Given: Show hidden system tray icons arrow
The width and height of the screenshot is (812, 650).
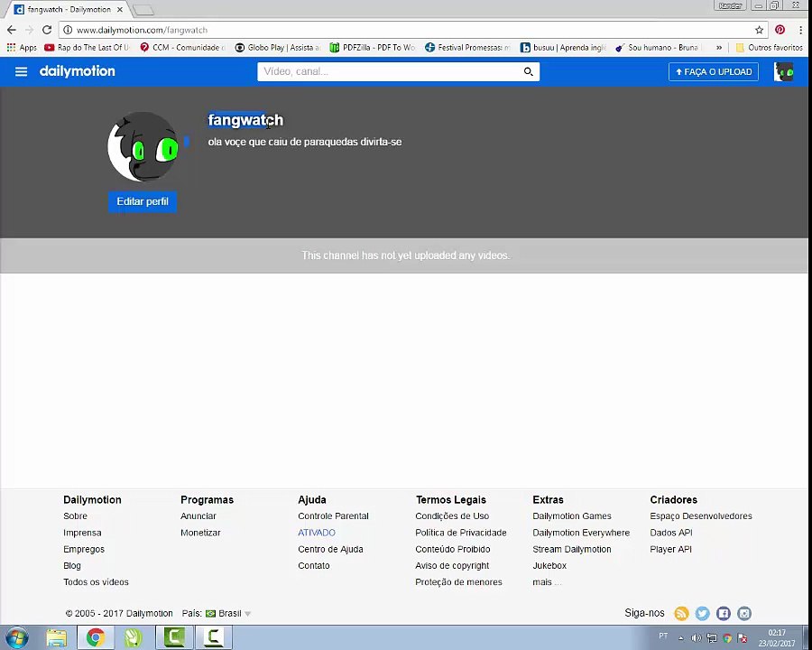Looking at the screenshot, I should (x=681, y=638).
